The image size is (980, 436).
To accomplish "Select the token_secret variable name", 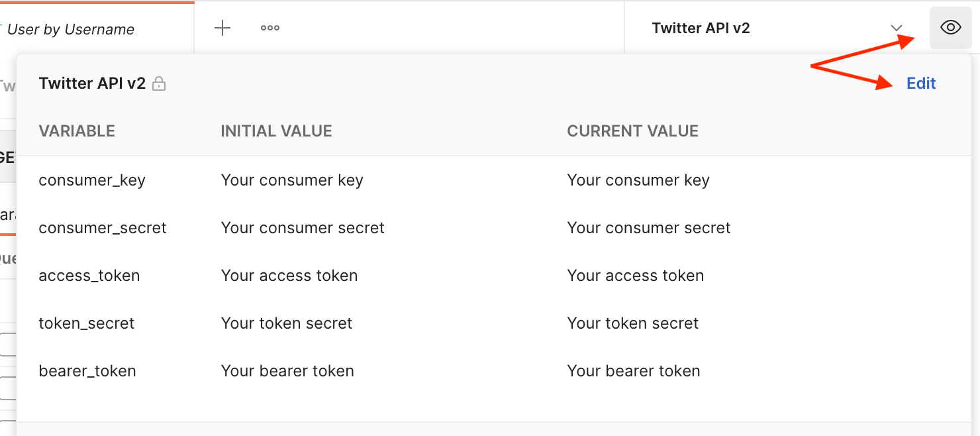I will point(87,323).
